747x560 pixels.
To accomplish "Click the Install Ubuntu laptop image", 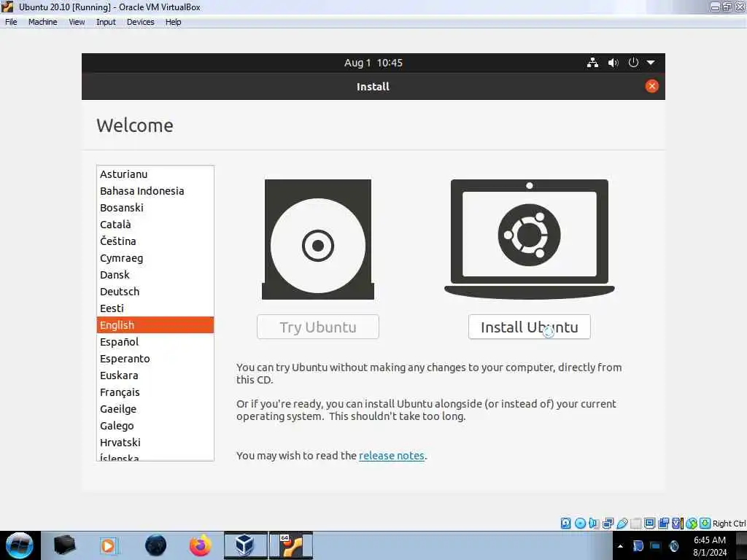I will click(530, 239).
